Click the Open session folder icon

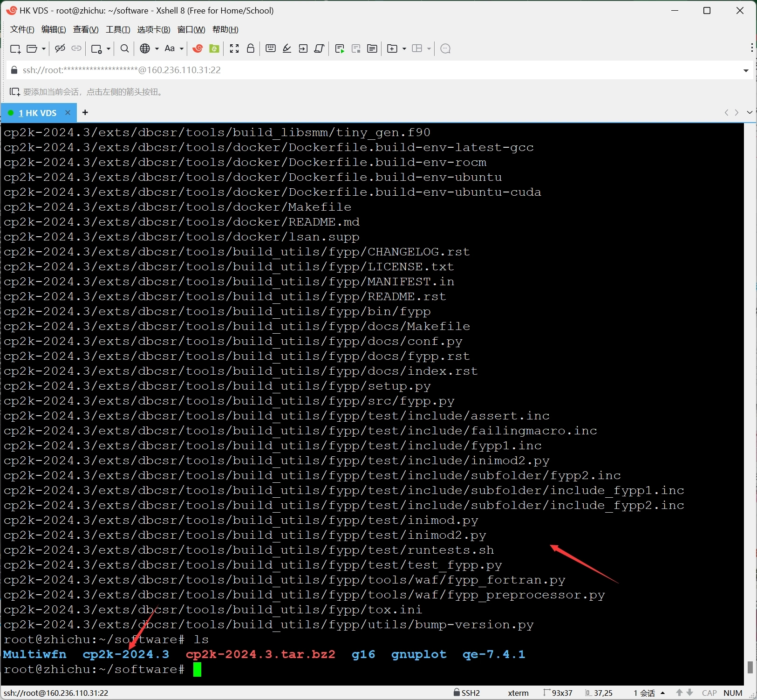[x=32, y=48]
